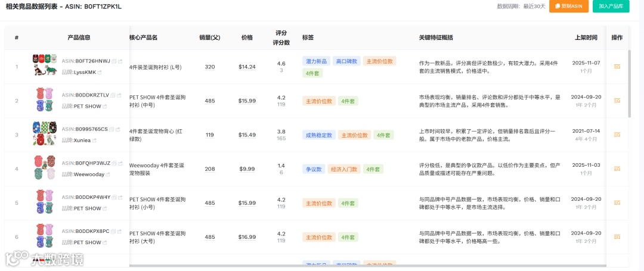Click the 核心产品名 column header
This screenshot has width=644, height=271.
pos(143,38)
